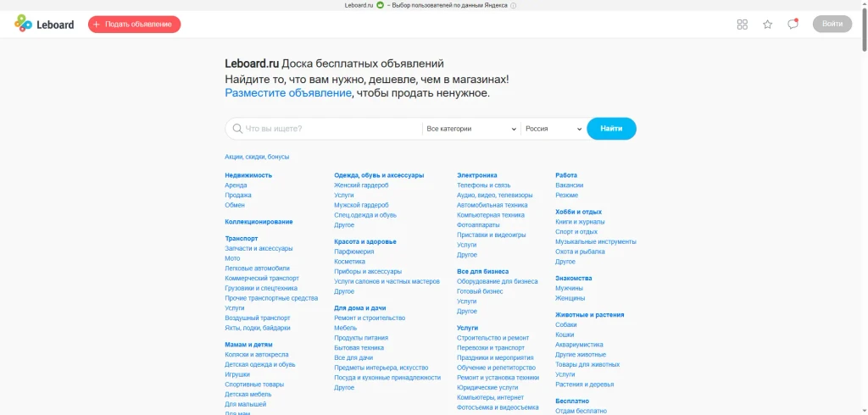Image resolution: width=868 pixels, height=415 pixels.
Task: Click Женский гардероб
Action: tap(361, 185)
